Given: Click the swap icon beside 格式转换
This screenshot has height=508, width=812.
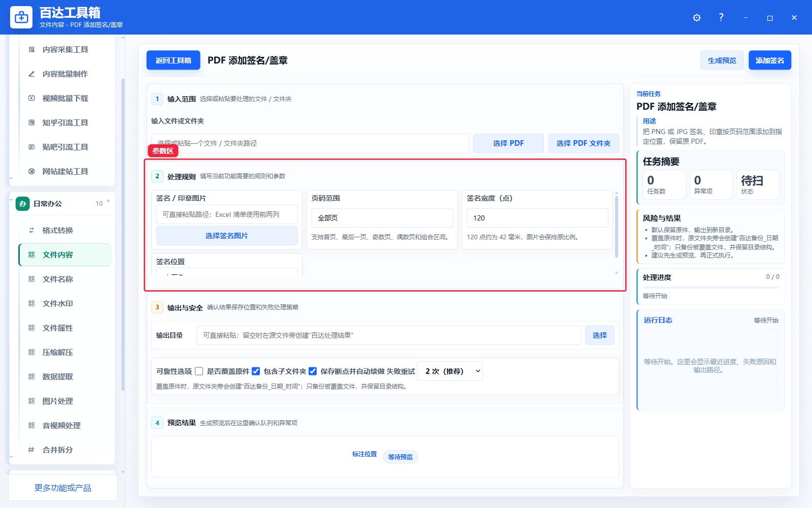Looking at the screenshot, I should pyautogui.click(x=31, y=230).
